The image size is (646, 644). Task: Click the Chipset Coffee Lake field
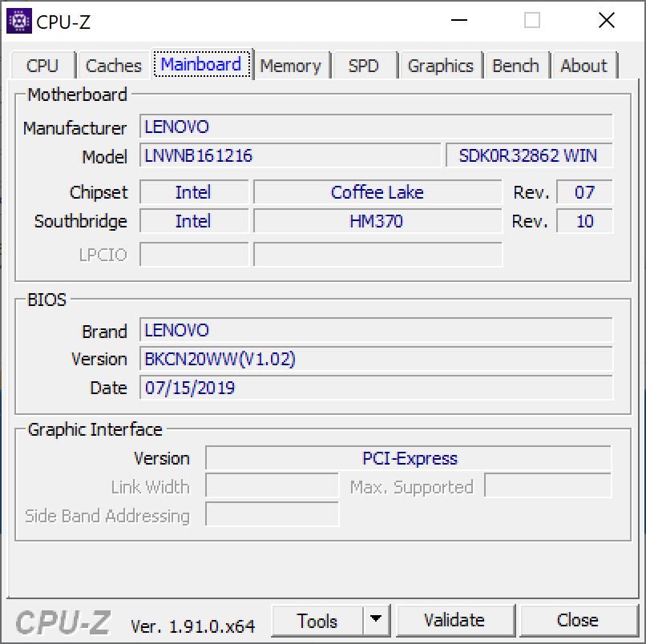(377, 192)
